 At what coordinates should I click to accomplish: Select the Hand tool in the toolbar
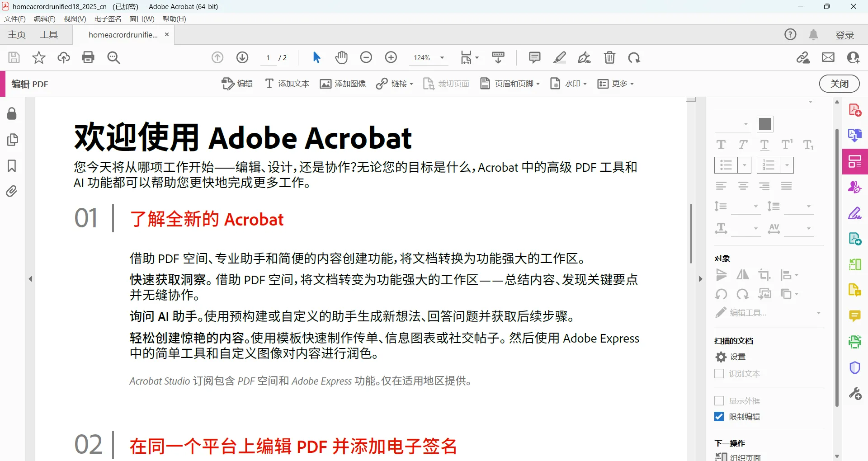341,57
